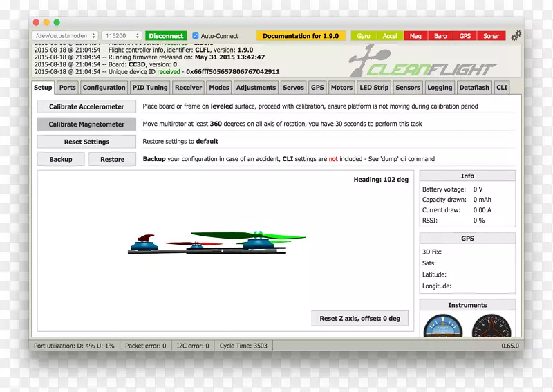Select the Servos tab
This screenshot has width=553, height=392.
pos(293,88)
